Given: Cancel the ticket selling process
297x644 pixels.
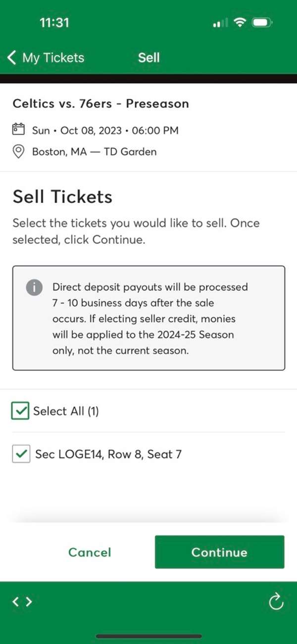Looking at the screenshot, I should pyautogui.click(x=90, y=552).
